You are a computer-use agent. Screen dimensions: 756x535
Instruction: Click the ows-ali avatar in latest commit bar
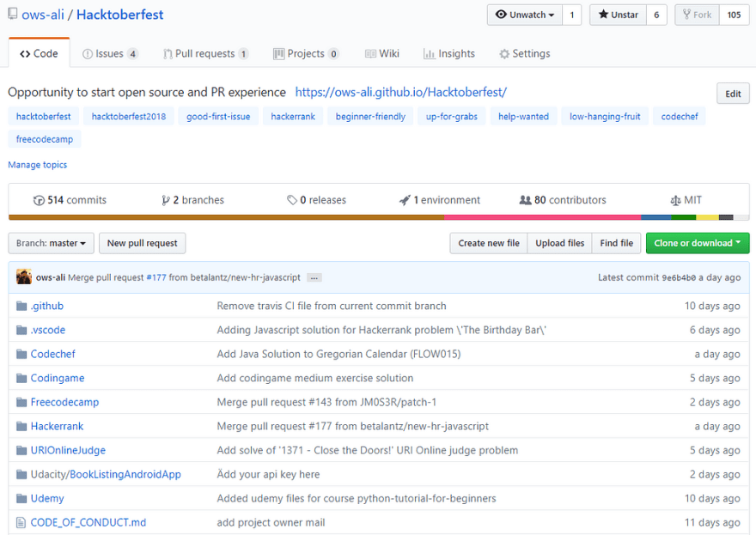(24, 277)
